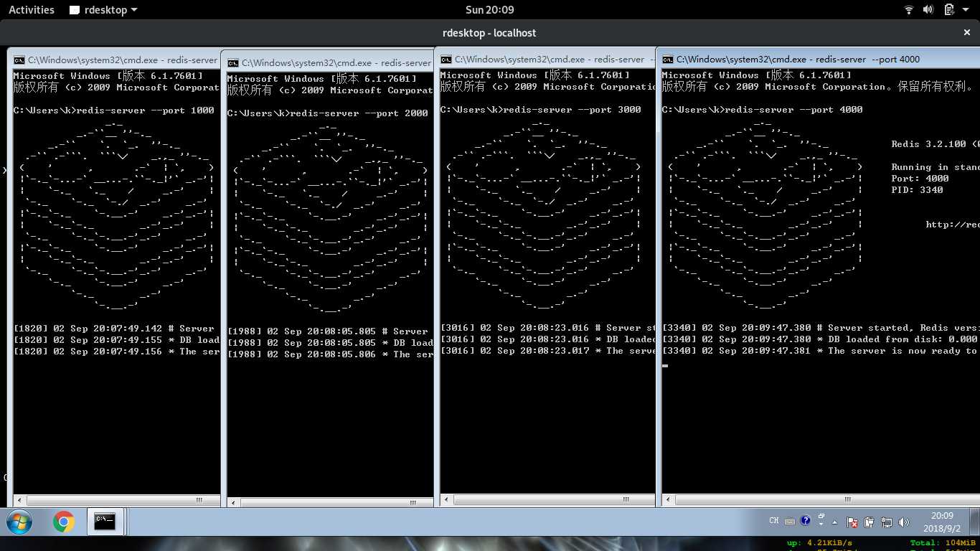The height and width of the screenshot is (551, 980).
Task: Open the blue help question-mark icon
Action: [806, 519]
